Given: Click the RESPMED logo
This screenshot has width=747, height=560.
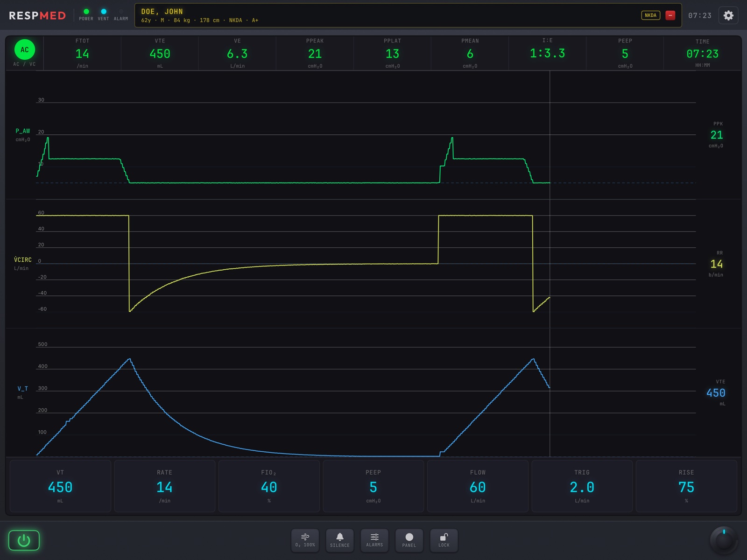Looking at the screenshot, I should tap(37, 15).
